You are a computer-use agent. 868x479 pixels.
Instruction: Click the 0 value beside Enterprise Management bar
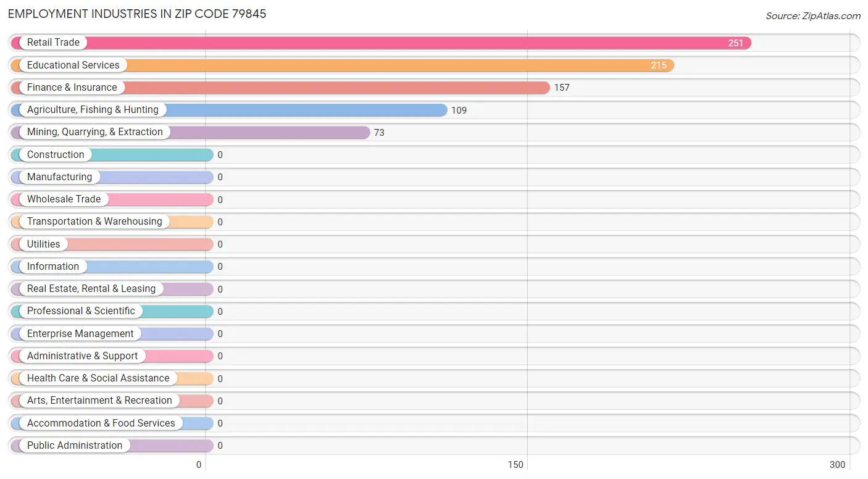click(x=220, y=334)
